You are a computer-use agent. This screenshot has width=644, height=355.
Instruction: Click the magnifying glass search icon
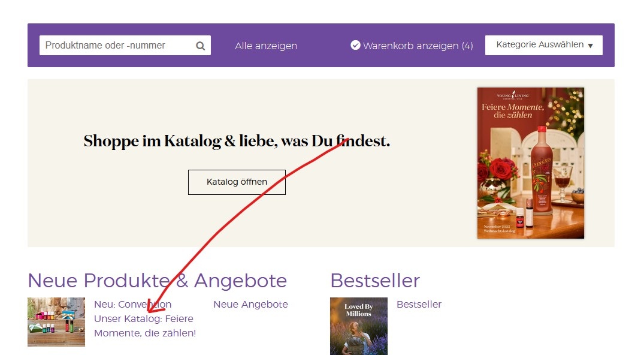pyautogui.click(x=201, y=46)
